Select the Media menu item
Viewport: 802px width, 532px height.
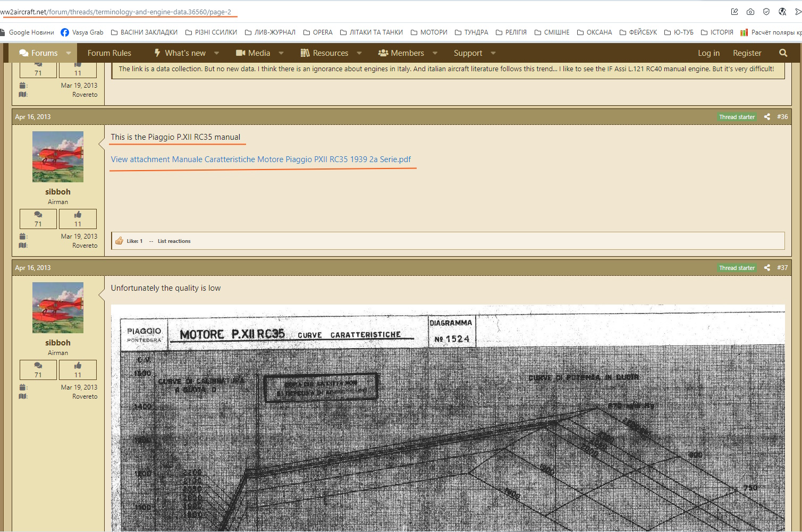pyautogui.click(x=253, y=53)
